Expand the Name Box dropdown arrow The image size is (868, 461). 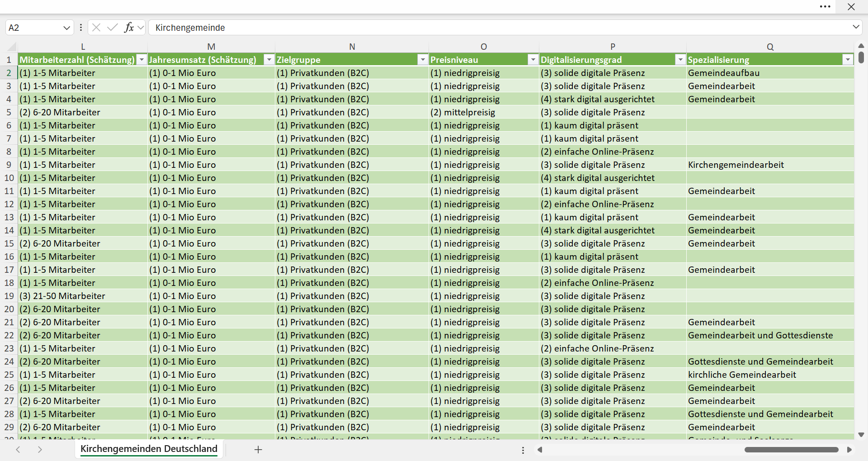click(x=67, y=28)
